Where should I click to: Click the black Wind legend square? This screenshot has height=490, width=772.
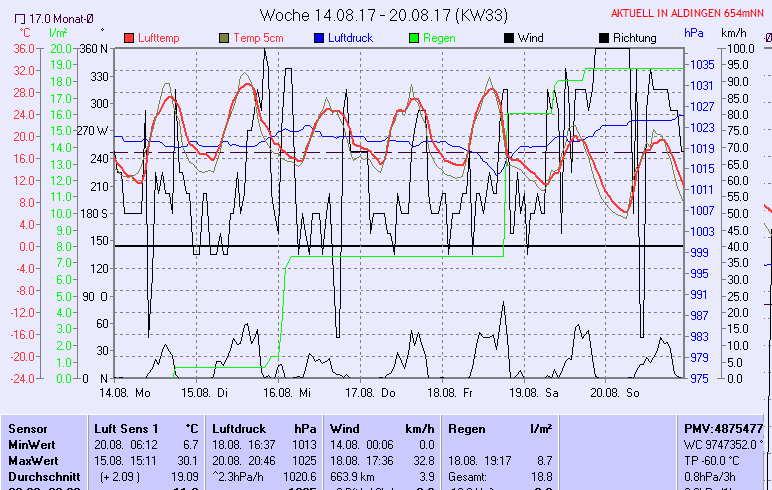tap(509, 38)
